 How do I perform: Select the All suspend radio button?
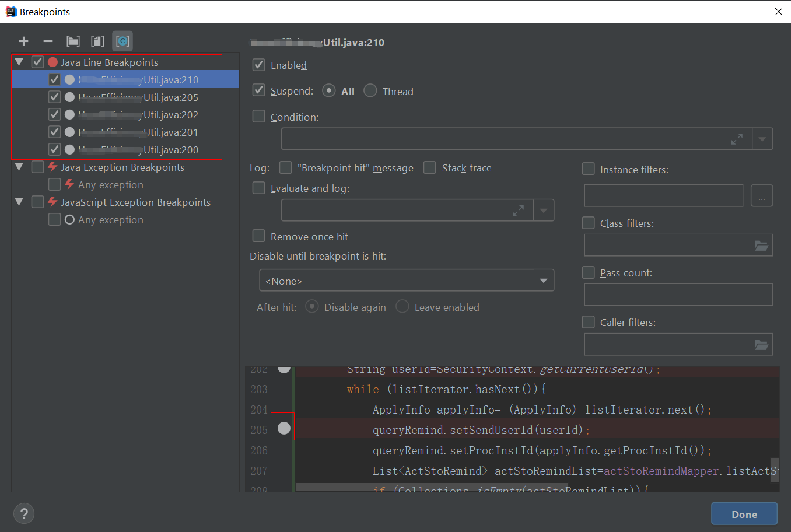coord(329,90)
